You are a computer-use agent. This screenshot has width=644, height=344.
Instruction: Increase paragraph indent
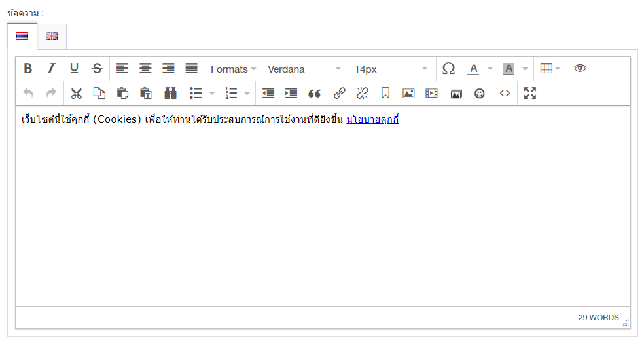pyautogui.click(x=291, y=93)
